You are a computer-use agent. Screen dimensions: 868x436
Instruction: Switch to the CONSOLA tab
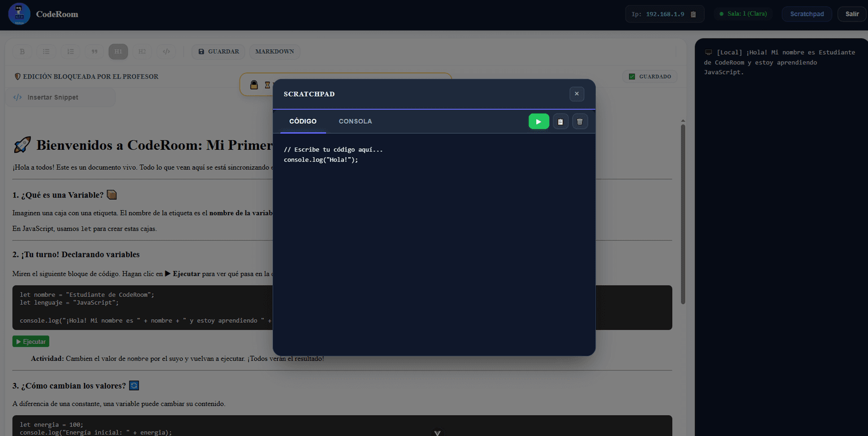click(x=355, y=121)
